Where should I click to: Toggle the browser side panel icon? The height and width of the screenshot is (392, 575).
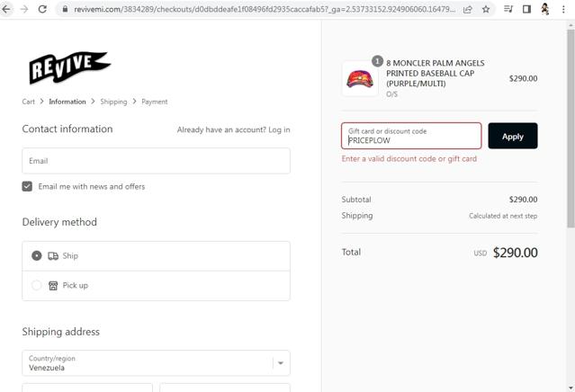(x=526, y=9)
